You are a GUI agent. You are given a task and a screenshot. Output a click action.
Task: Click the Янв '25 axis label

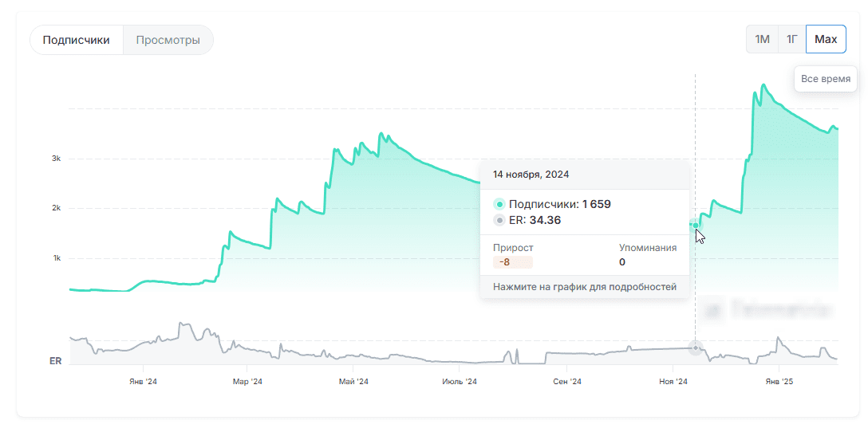779,382
